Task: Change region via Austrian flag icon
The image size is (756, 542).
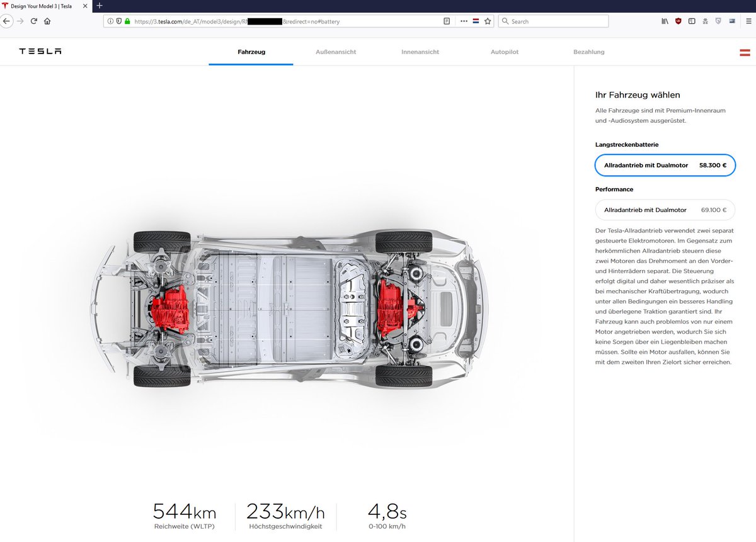Action: [745, 52]
